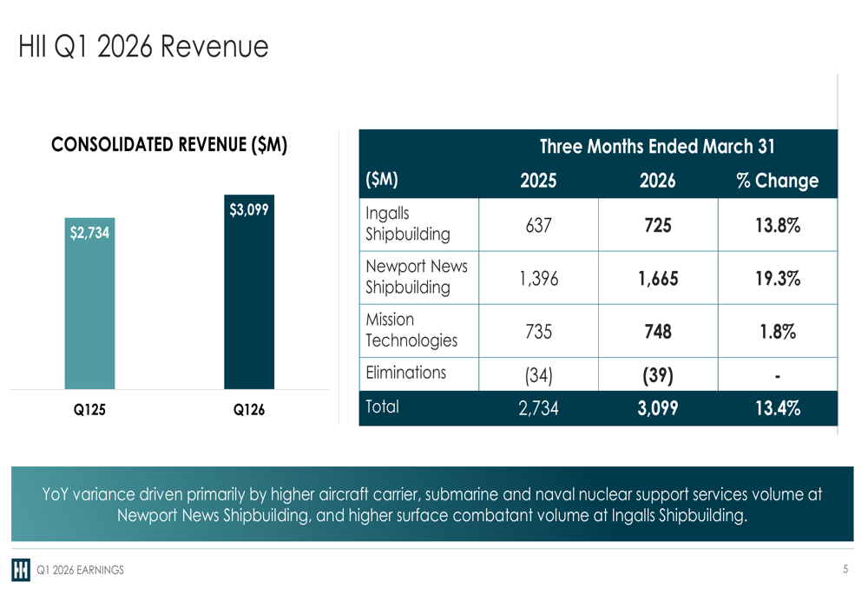Click the 'CONSOLIDATED REVENUE ($M)' chart heading
This screenshot has height=595, width=868.
[x=169, y=144]
